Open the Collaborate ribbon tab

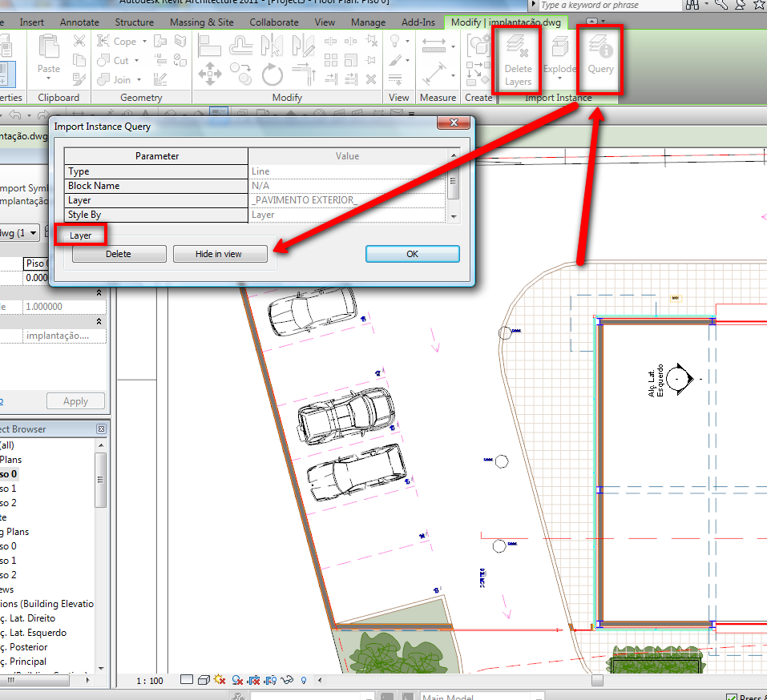(x=274, y=22)
